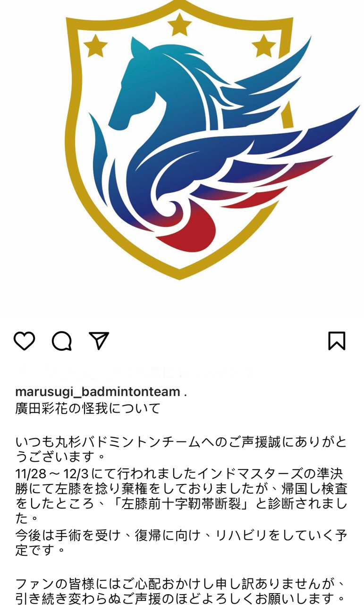Screen dimensions: 364x605
Task: Tap the top center gold star
Action: [x=179, y=24]
